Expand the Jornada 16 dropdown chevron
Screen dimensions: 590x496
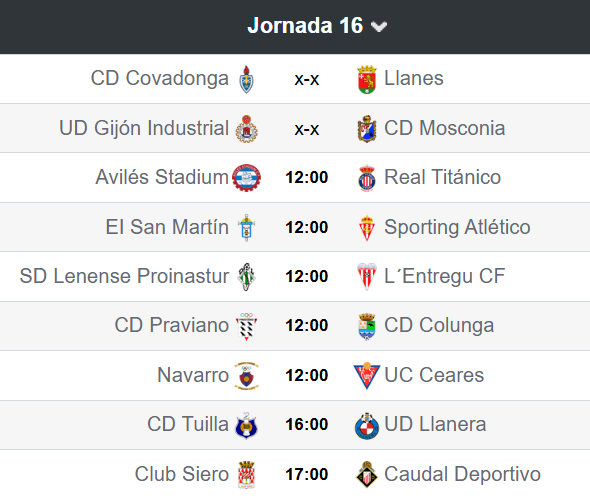(379, 26)
